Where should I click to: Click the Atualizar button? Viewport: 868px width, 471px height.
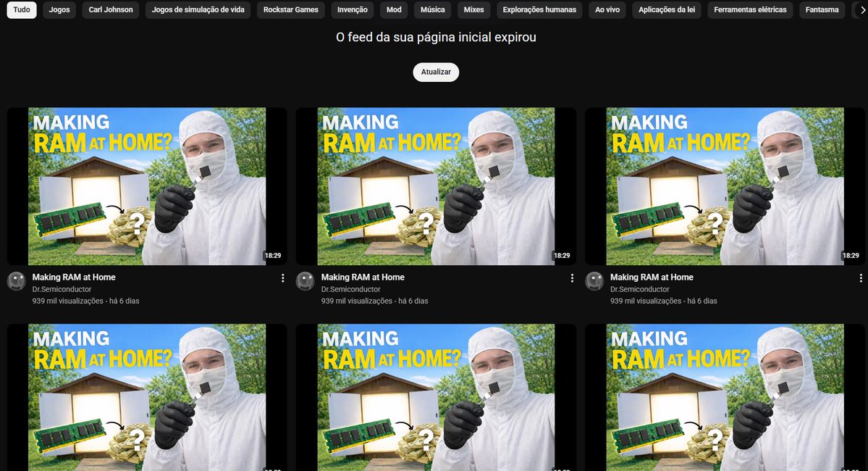[436, 72]
